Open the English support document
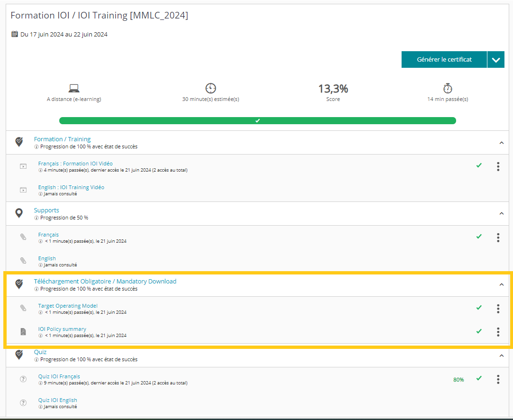Viewport: 513px width, 420px height. click(47, 258)
